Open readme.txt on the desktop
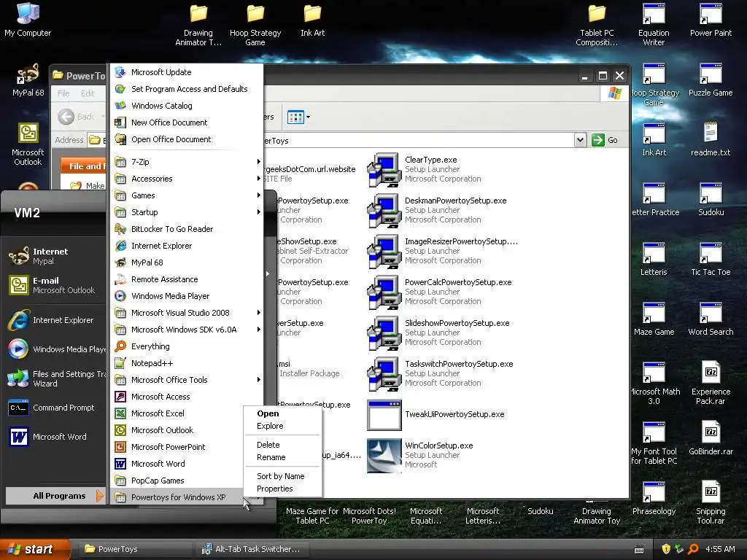The image size is (747, 560). click(711, 139)
